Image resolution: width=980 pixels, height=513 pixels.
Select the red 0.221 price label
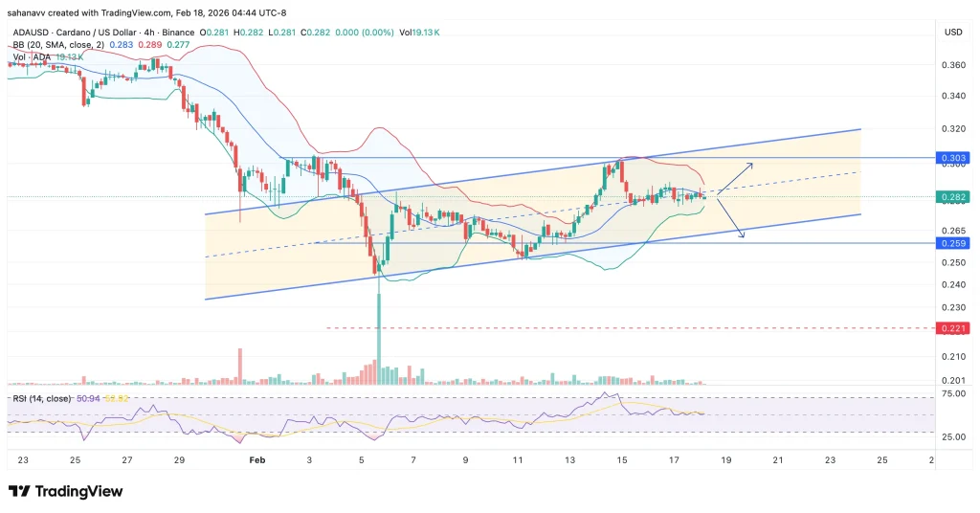(954, 328)
